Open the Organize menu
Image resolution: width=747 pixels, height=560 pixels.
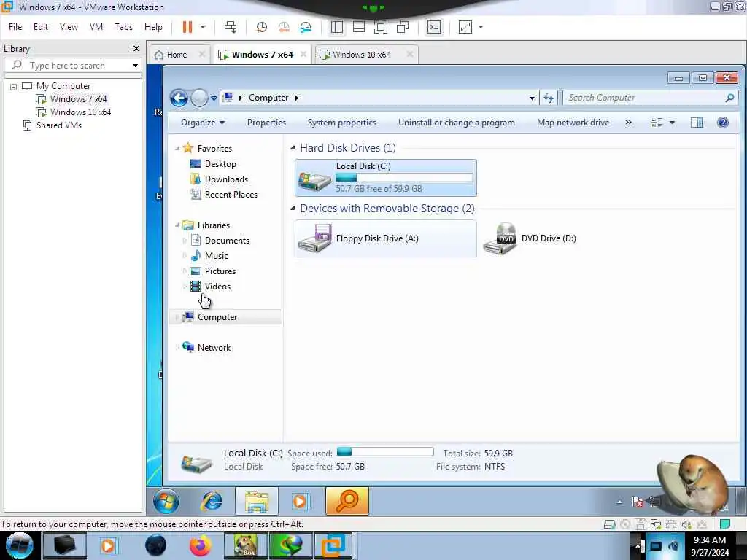[x=203, y=122]
